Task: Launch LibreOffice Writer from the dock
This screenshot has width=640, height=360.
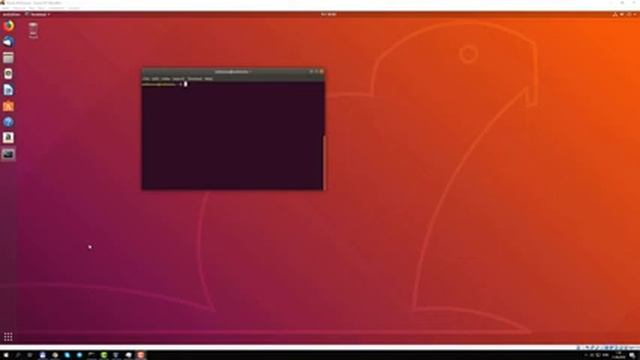Action: tap(8, 90)
